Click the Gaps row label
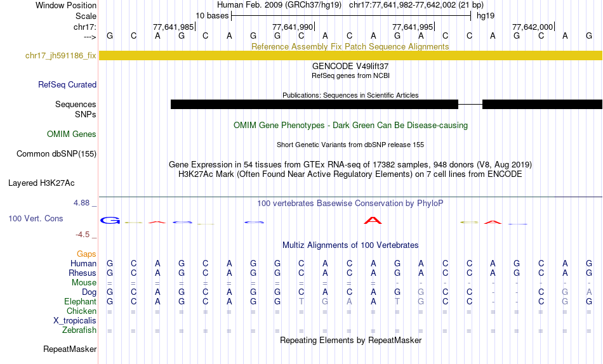This screenshot has height=364, width=603. point(86,254)
